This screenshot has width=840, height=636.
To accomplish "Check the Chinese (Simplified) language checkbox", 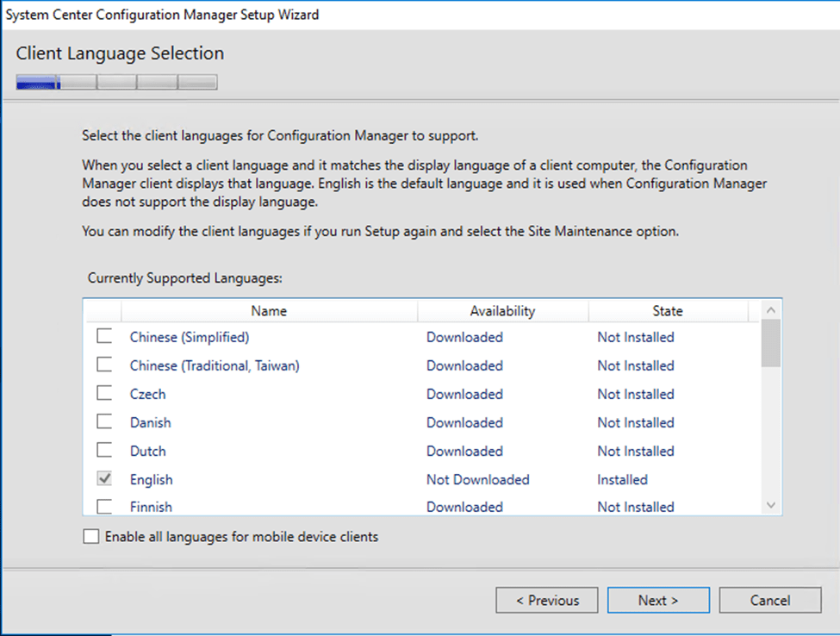I will [x=104, y=337].
